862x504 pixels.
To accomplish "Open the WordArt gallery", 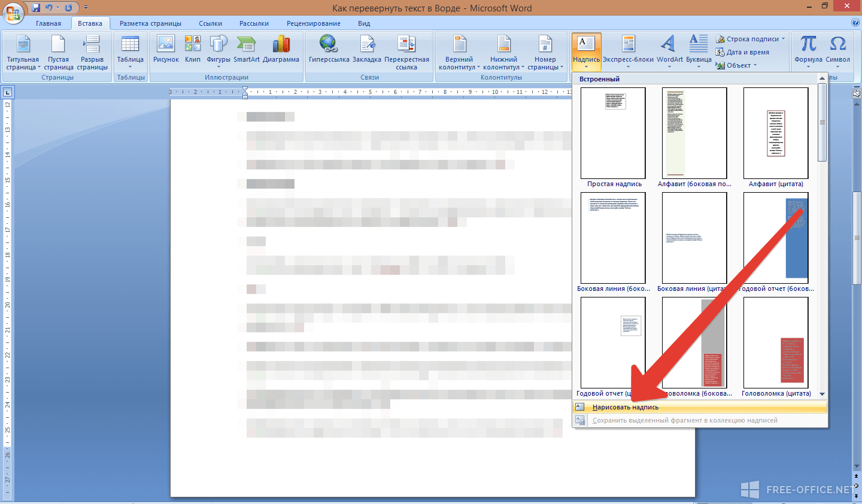I will click(669, 51).
